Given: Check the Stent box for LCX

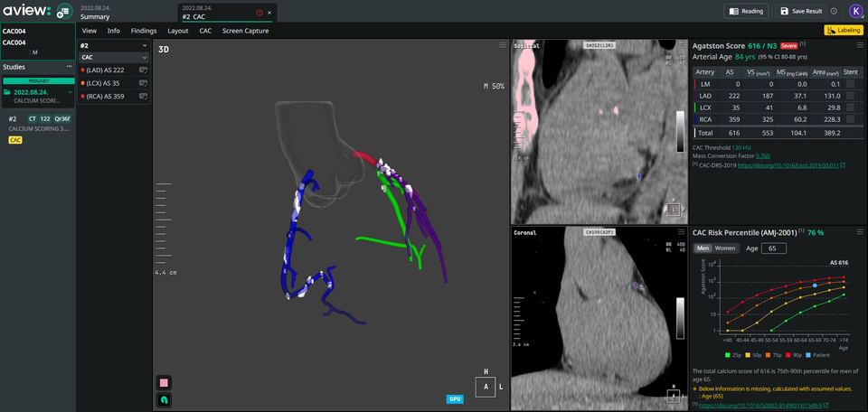Looking at the screenshot, I should pyautogui.click(x=850, y=108).
